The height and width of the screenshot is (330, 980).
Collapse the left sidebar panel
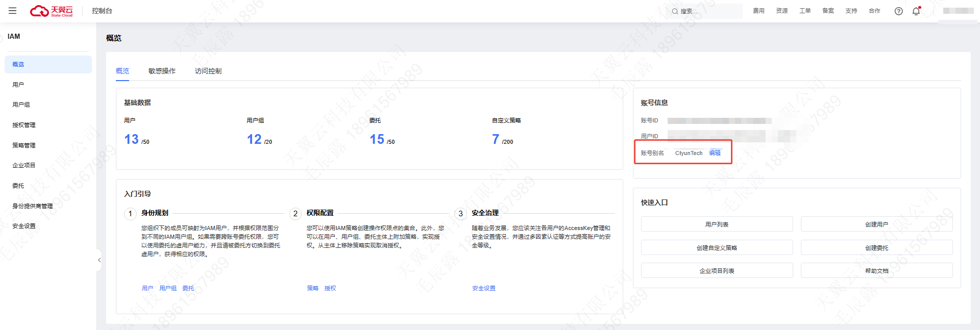point(99,260)
